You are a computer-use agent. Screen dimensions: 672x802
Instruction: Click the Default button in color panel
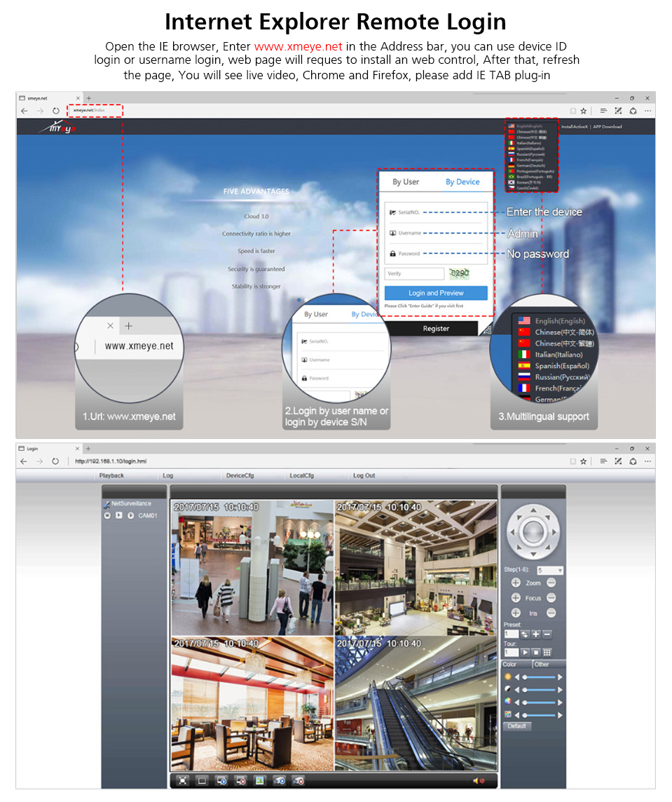tap(517, 726)
